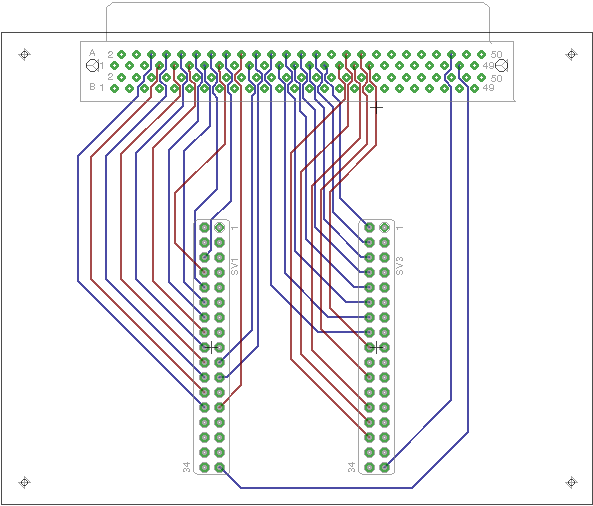Click the pin 1 label above SV3
Viewport: 593px width, 506px height.
400,228
